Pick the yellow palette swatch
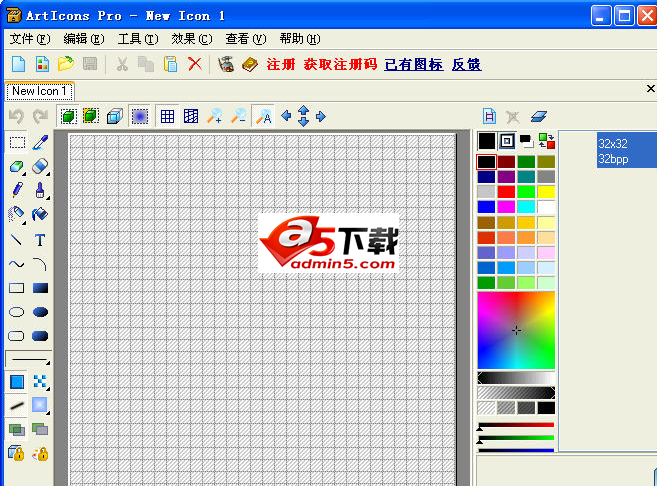 point(546,191)
